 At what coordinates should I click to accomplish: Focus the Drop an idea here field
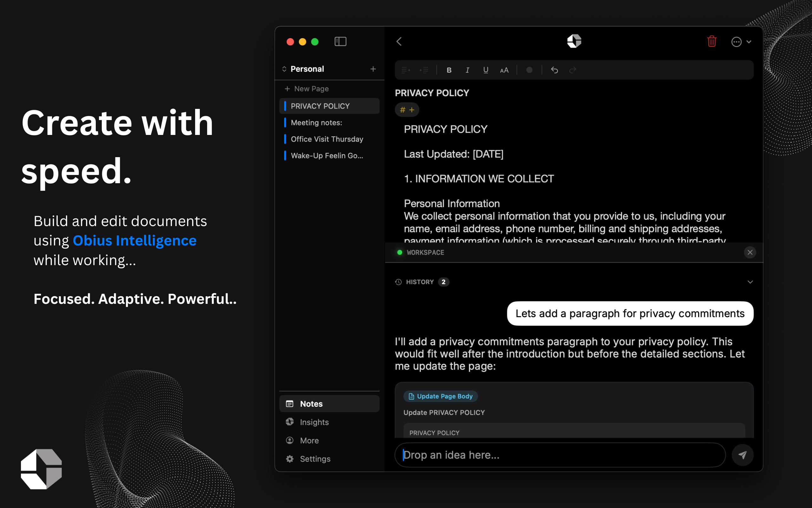click(x=560, y=455)
